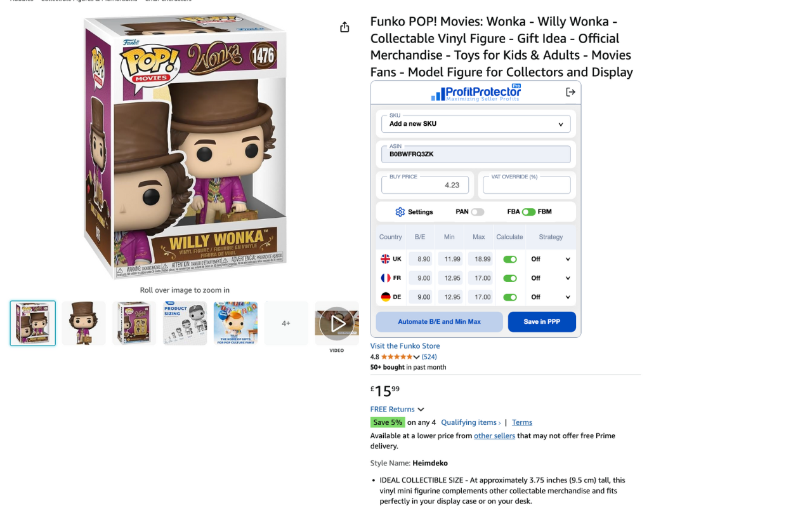This screenshot has width=812, height=508.
Task: Switch the FBA/FBM toggle
Action: pyautogui.click(x=528, y=212)
